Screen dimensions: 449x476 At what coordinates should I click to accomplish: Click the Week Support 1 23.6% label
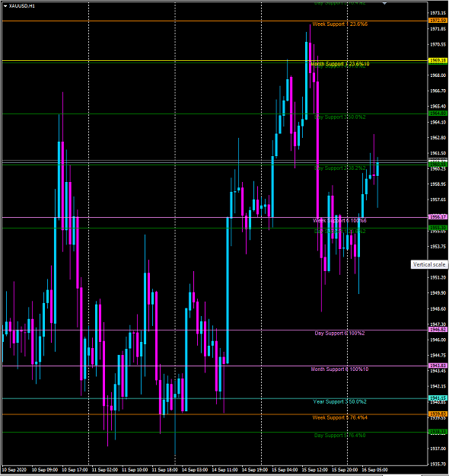[339, 24]
